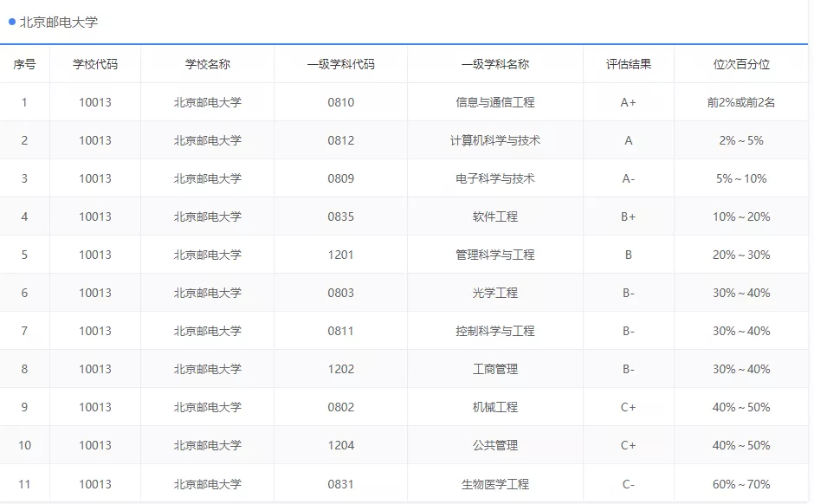Click the C- result for 生物医学工程
Image resolution: width=814 pixels, height=504 pixels.
click(629, 482)
